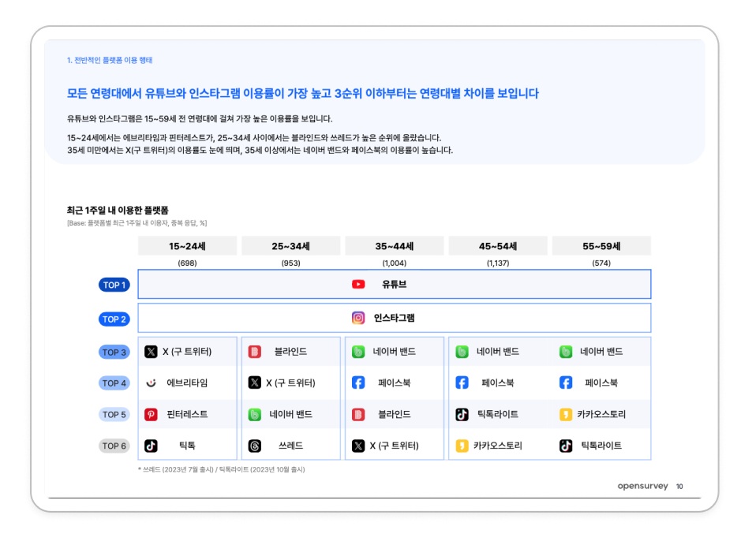The height and width of the screenshot is (545, 756).
Task: Click the 블라인드 icon in the 25~34세 column
Action: (255, 352)
